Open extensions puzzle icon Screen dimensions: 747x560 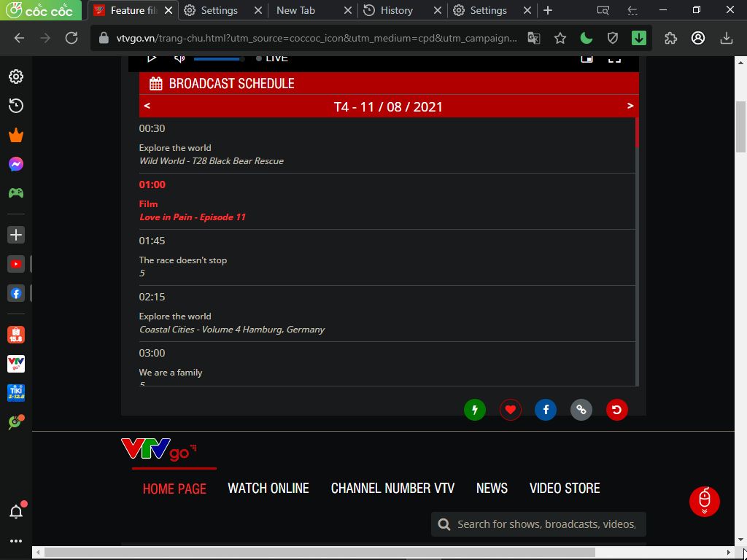tap(670, 38)
